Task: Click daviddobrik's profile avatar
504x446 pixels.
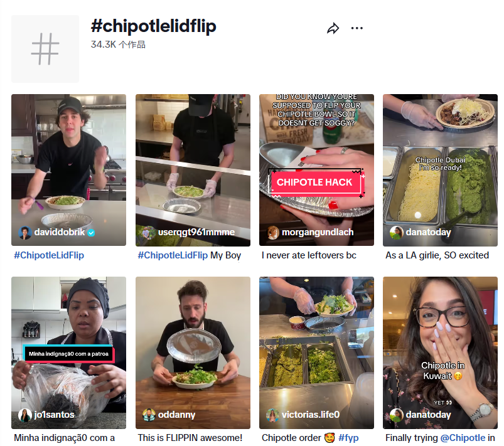Action: tap(24, 233)
